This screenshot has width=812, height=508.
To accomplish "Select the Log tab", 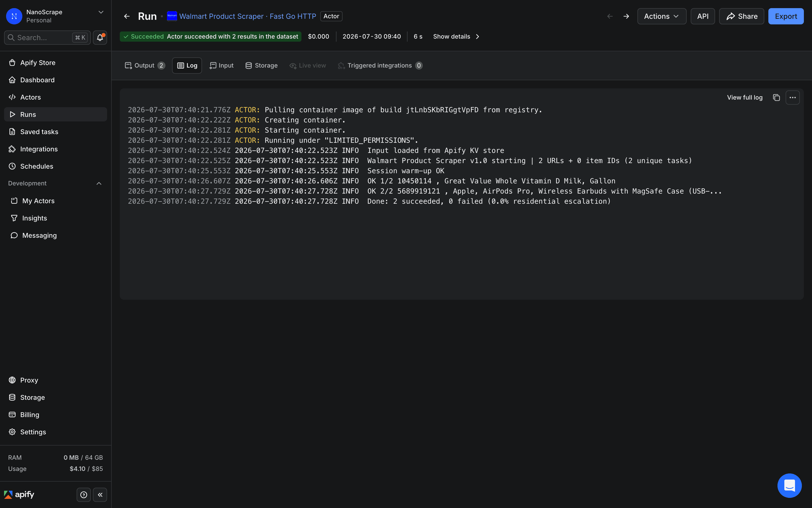I will point(187,66).
